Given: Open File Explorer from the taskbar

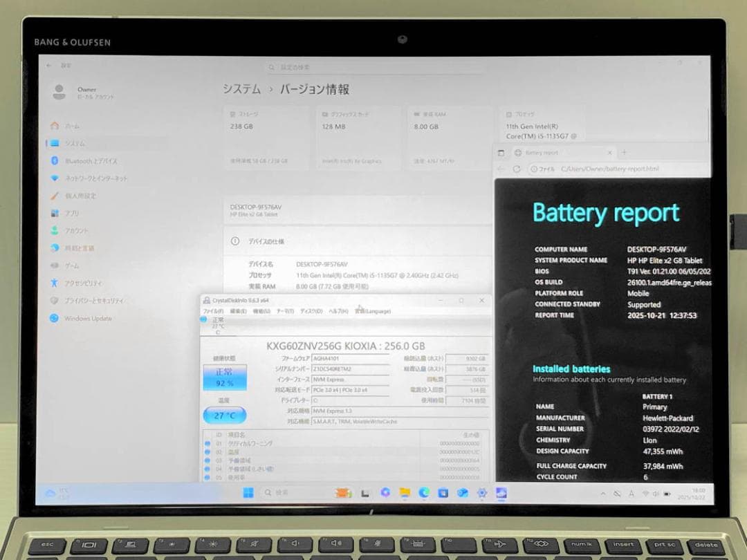Looking at the screenshot, I should [404, 493].
